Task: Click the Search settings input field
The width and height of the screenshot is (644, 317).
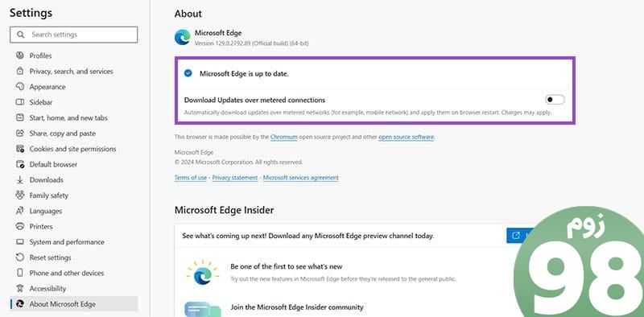Action: click(74, 35)
